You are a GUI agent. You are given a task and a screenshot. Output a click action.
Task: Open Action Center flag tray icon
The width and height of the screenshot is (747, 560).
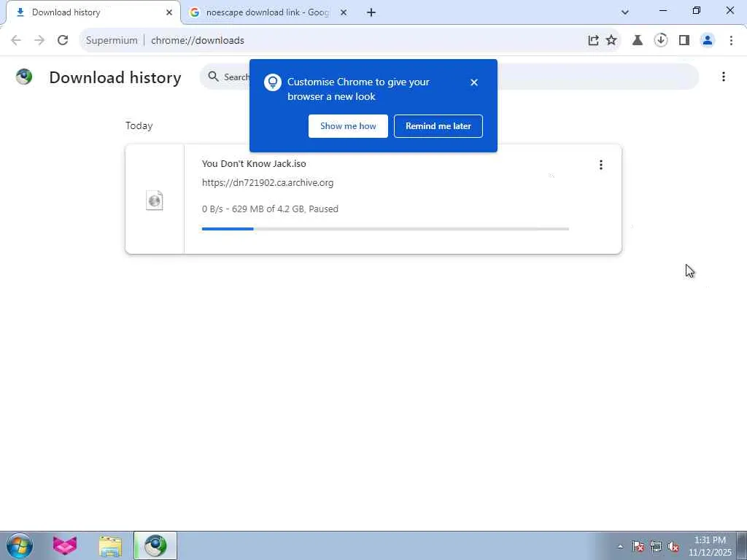click(638, 546)
